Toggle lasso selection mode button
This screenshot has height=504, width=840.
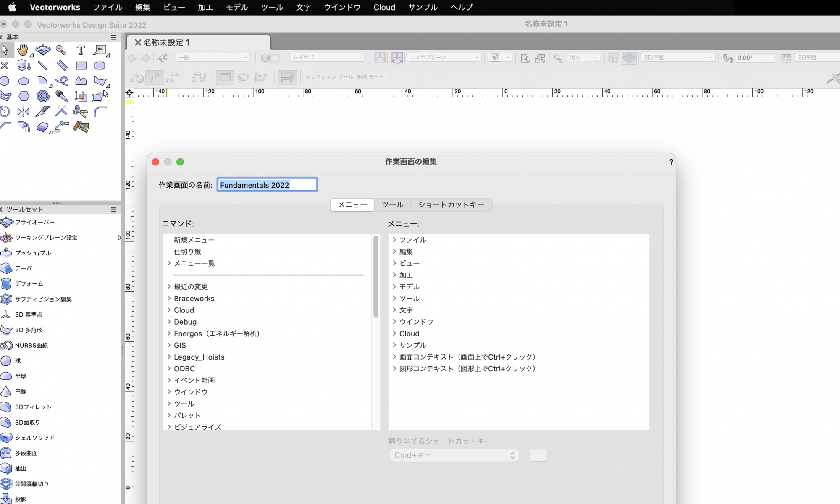point(244,77)
